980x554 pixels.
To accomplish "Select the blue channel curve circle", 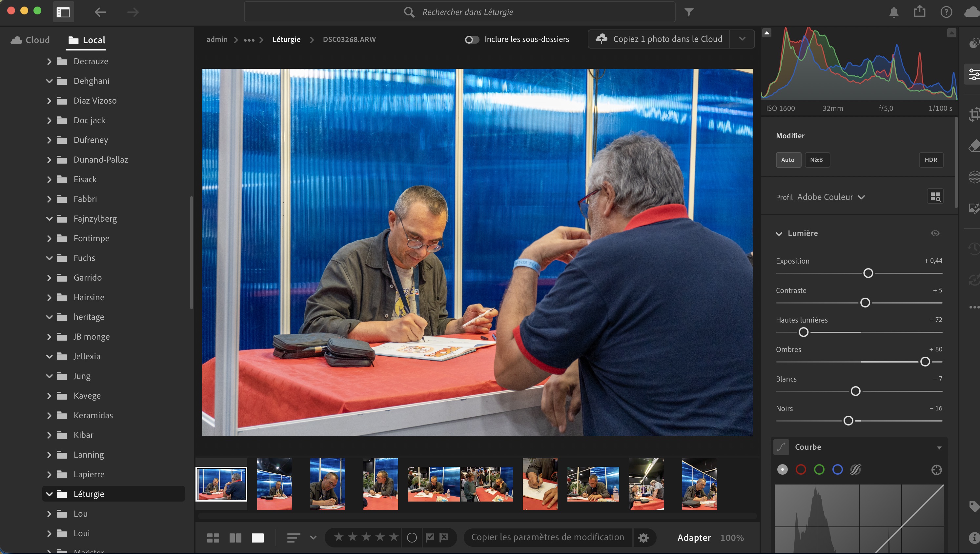I will point(837,469).
